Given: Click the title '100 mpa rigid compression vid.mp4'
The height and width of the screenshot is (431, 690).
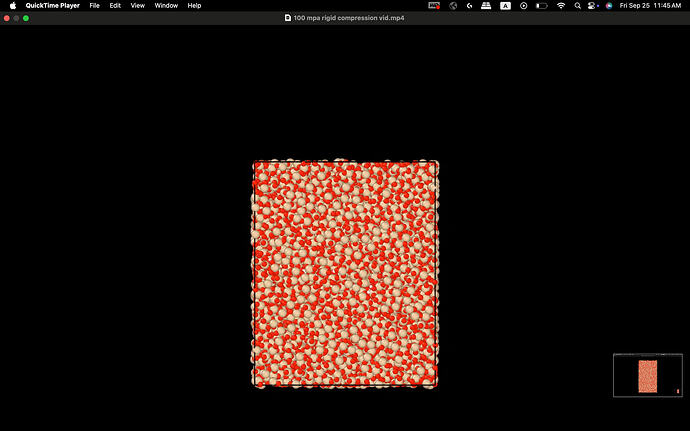Looking at the screenshot, I should tap(349, 18).
